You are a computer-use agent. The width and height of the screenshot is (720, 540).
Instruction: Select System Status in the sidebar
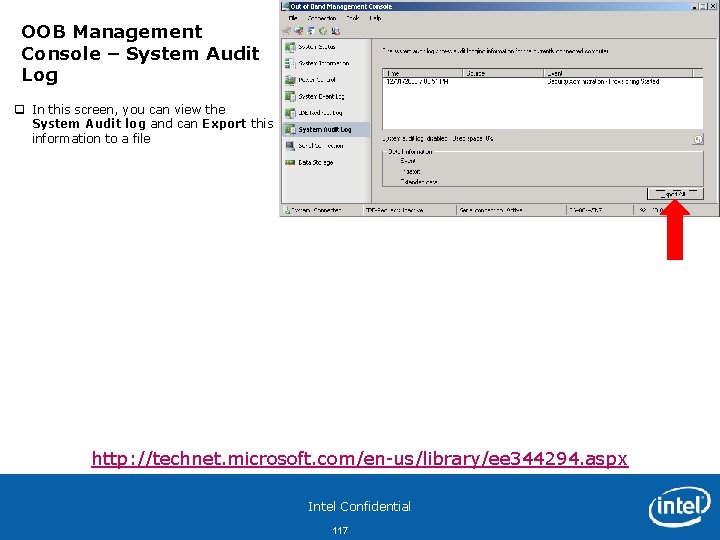pos(326,47)
